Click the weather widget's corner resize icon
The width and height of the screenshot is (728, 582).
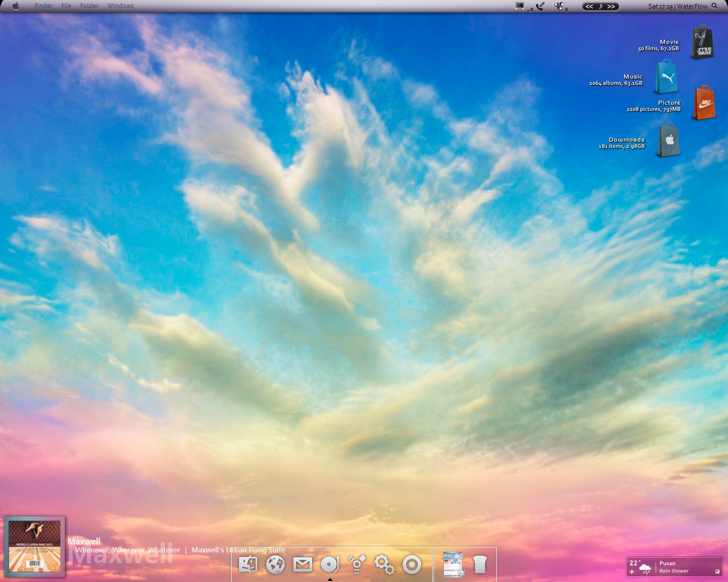(717, 571)
